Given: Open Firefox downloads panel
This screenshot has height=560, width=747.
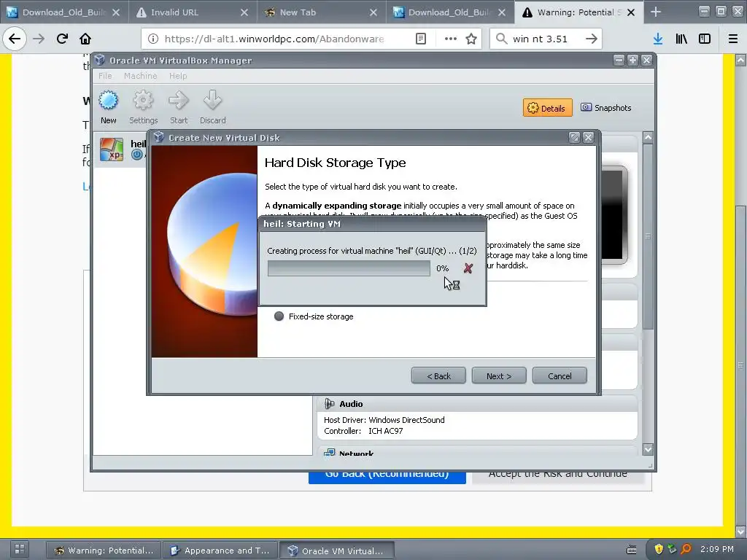Looking at the screenshot, I should pyautogui.click(x=658, y=39).
